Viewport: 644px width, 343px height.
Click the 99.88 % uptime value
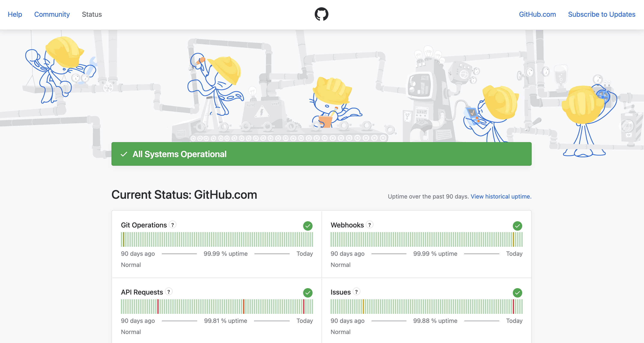[x=435, y=321]
